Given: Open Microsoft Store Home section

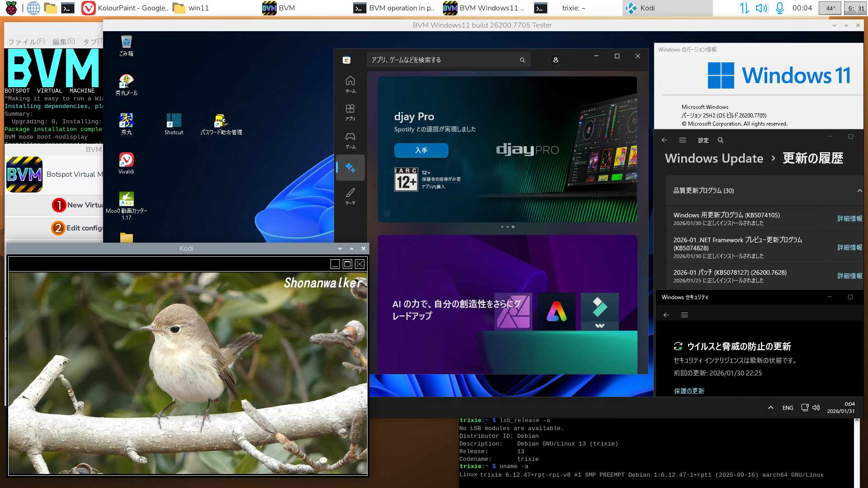Looking at the screenshot, I should pos(350,84).
